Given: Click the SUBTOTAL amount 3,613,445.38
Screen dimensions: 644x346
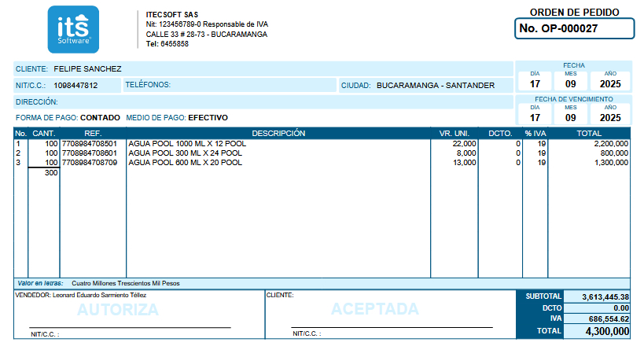Looking at the screenshot, I should point(598,296).
